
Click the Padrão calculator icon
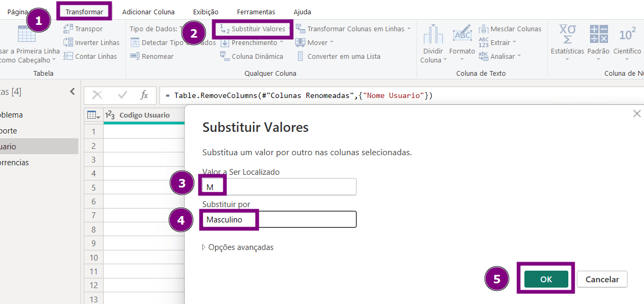pyautogui.click(x=599, y=34)
